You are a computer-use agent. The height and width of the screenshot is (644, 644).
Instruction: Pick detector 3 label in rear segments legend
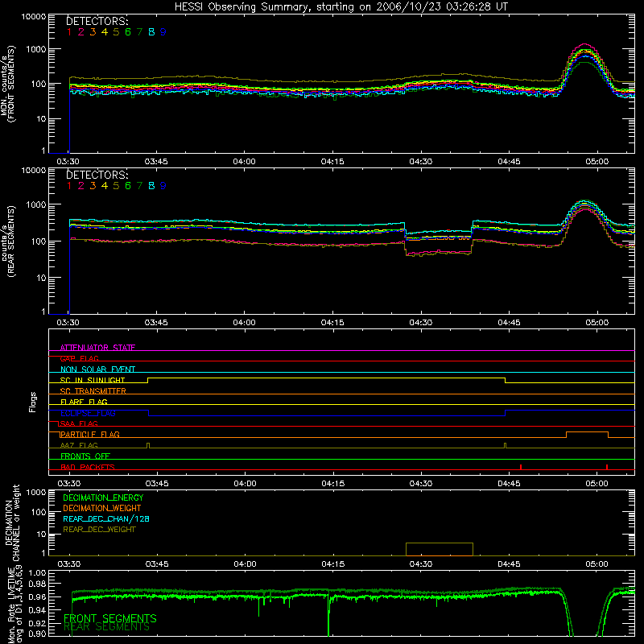(x=93, y=186)
